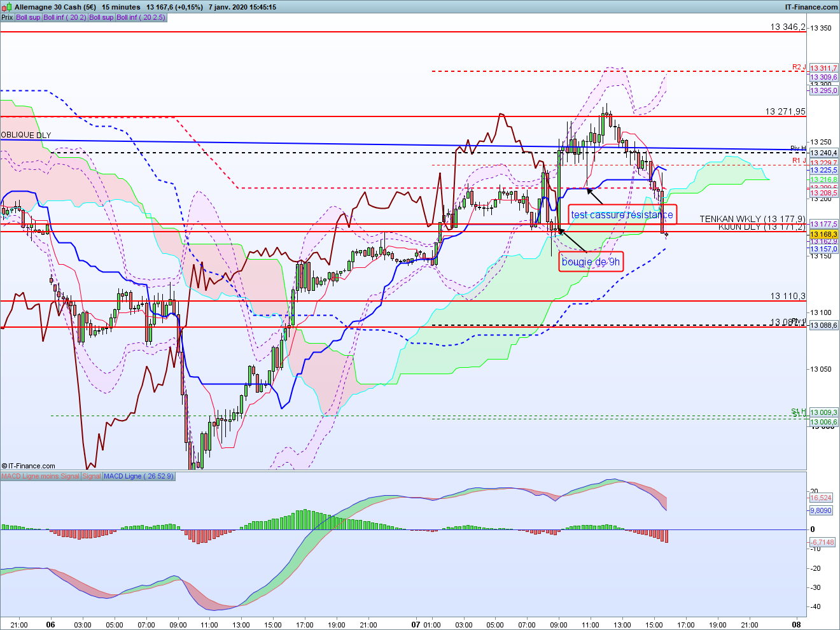Image resolution: width=840 pixels, height=630 pixels.
Task: Select the Boll sup tab right after Prix
Action: [28, 17]
